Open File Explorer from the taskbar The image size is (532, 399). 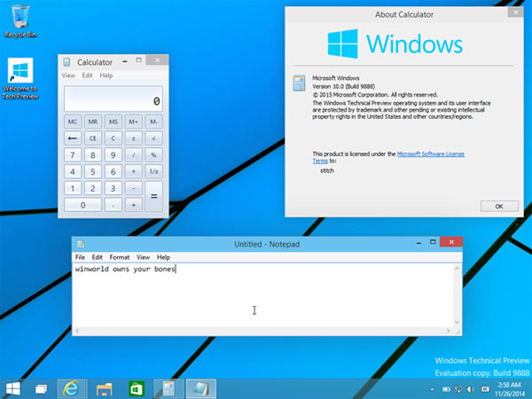coord(104,387)
